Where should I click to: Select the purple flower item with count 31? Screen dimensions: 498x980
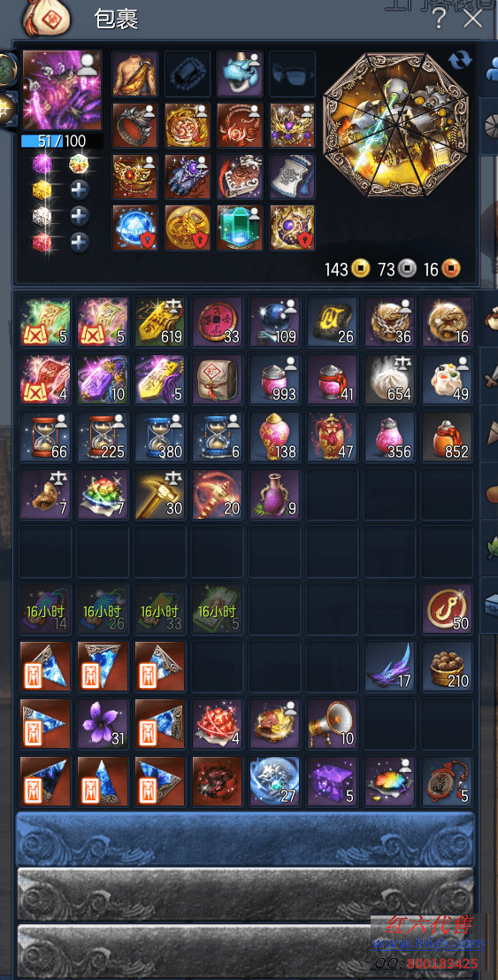[103, 724]
